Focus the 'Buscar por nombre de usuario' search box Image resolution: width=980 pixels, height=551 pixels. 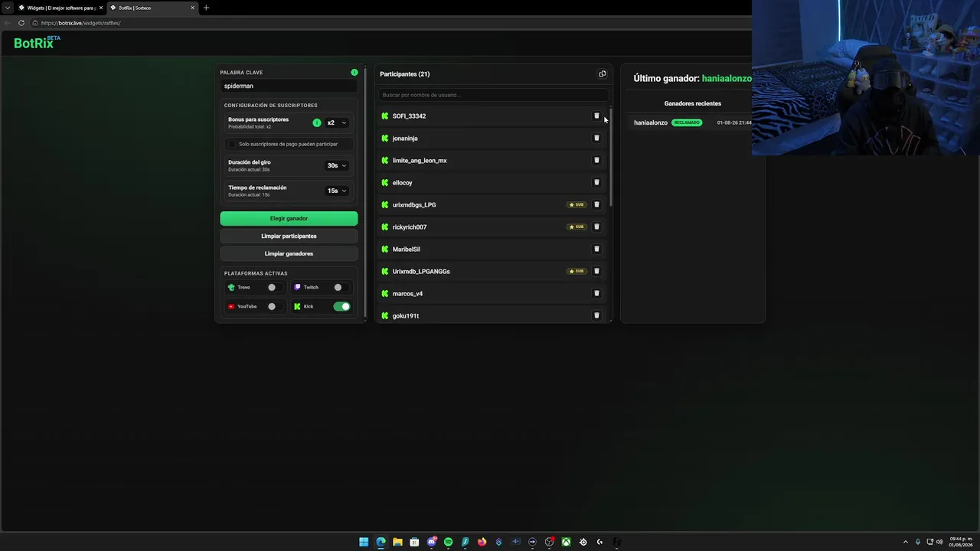493,95
